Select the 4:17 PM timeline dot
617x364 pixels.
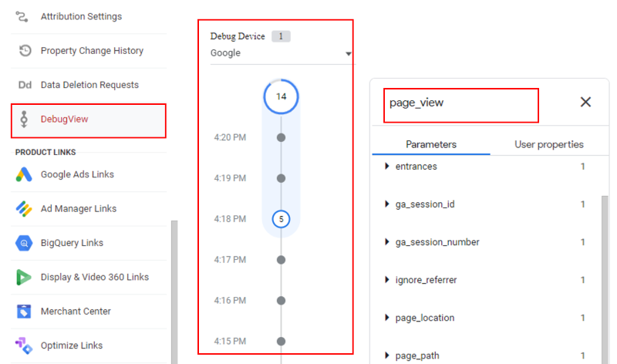click(x=281, y=260)
